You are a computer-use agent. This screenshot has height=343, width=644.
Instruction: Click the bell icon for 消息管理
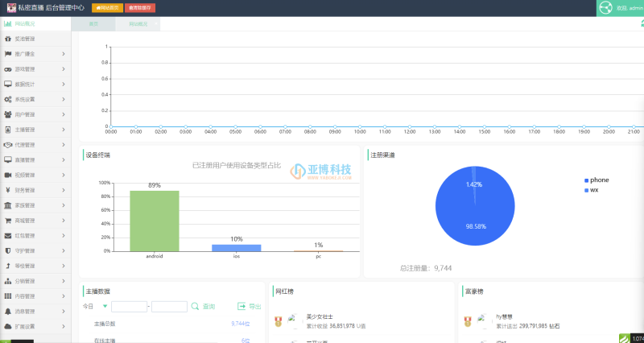(x=7, y=312)
